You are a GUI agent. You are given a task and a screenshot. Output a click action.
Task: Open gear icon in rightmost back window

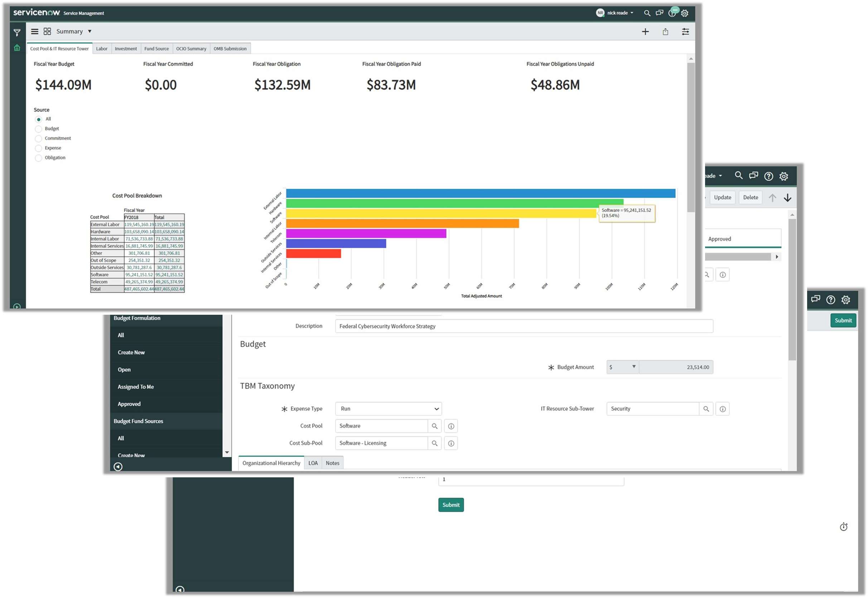click(x=846, y=300)
